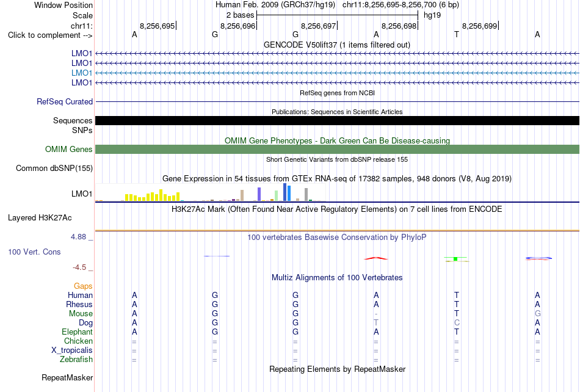Click the Zebrafish species label

pyautogui.click(x=76, y=359)
